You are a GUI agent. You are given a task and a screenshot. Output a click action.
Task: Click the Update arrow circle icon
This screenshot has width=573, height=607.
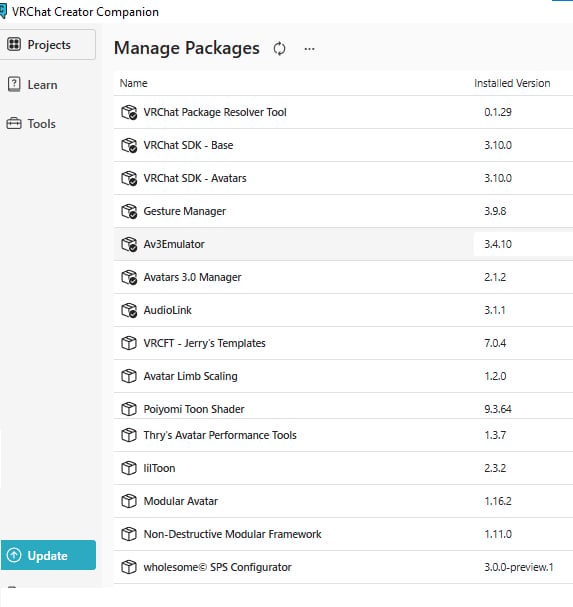(x=14, y=555)
